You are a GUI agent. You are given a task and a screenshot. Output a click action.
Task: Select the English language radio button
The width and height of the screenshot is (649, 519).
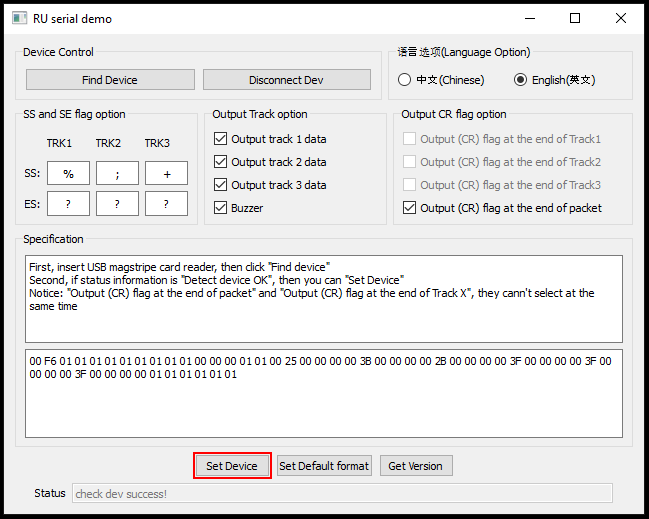(x=520, y=80)
